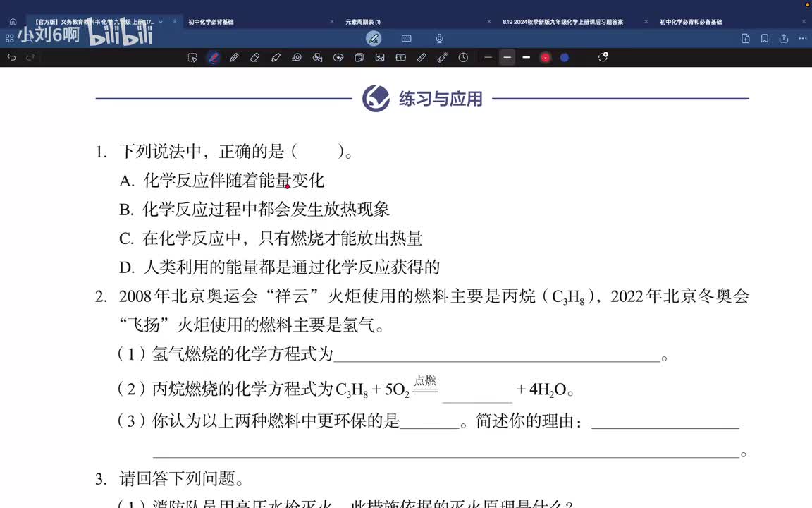Select the ruler tool
This screenshot has height=508, width=812.
click(422, 58)
